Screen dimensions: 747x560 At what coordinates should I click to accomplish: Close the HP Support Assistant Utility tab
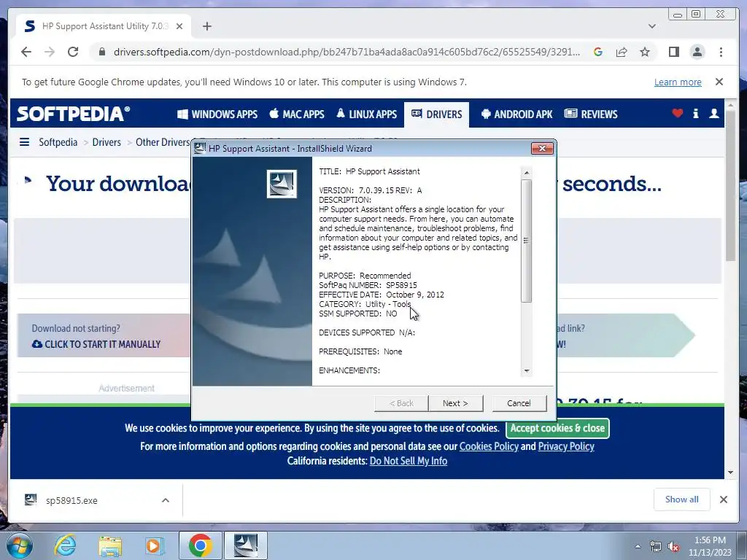pyautogui.click(x=179, y=26)
